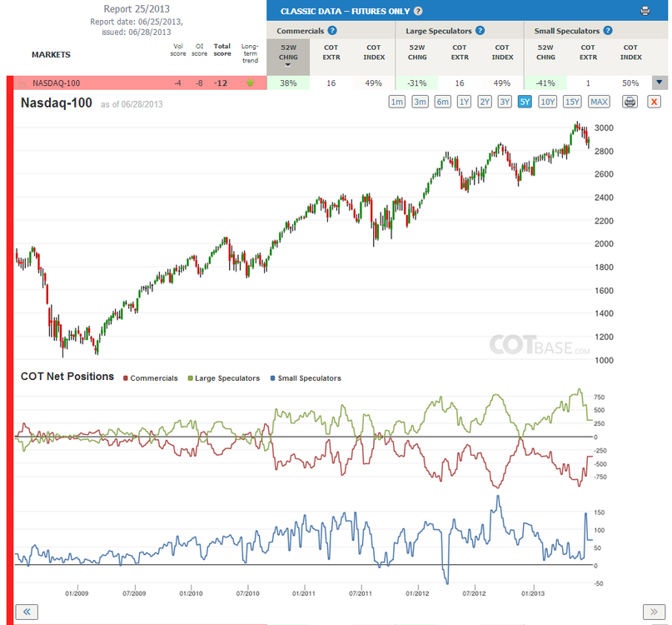Sort by Large Speculators 52W CHNG column
This screenshot has width=672, height=625.
click(417, 52)
